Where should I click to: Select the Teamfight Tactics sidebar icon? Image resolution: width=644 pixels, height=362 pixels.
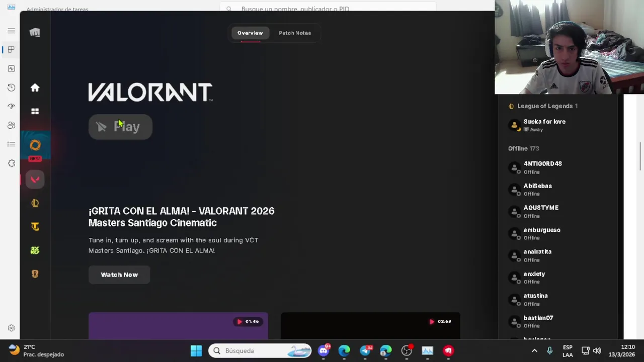[35, 227]
